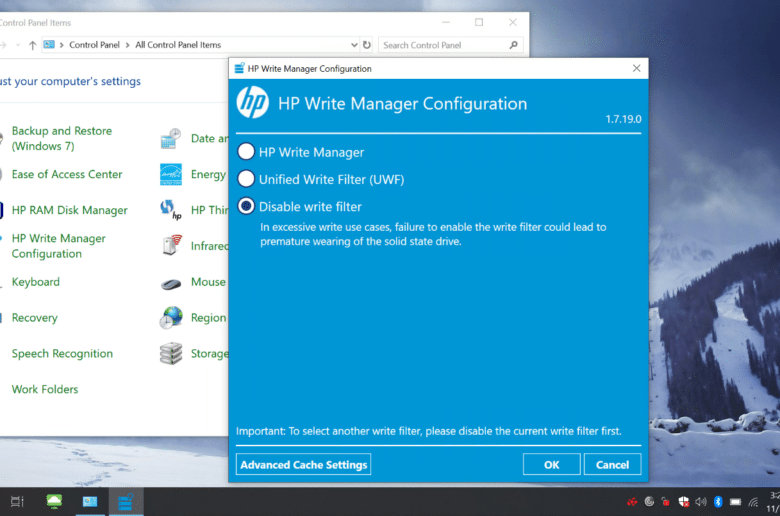Click the 'Control Panel' breadcrumb in address bar

pos(94,45)
